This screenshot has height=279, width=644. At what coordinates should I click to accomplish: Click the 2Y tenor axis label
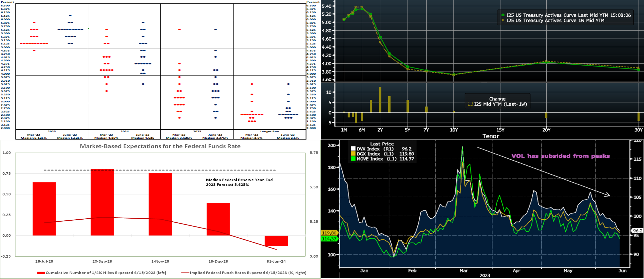pos(380,130)
